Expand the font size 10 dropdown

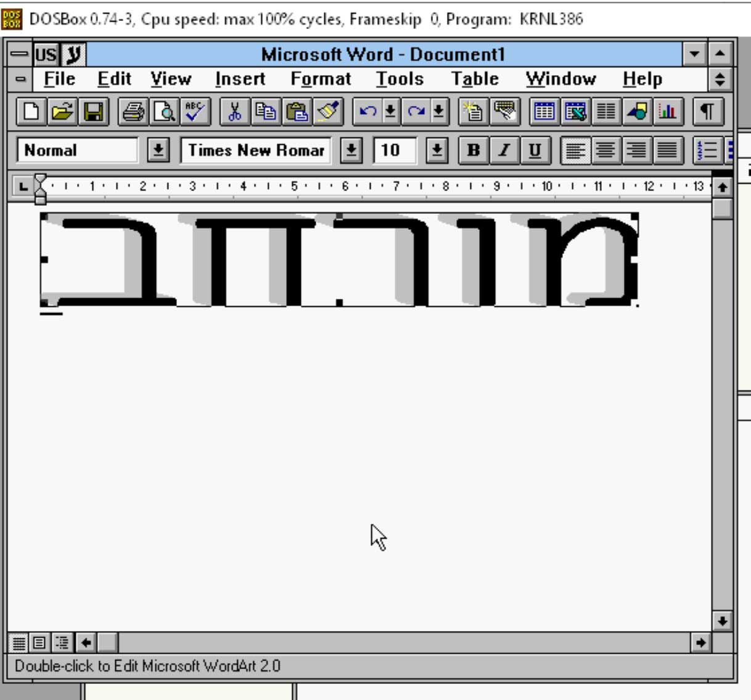[x=437, y=150]
